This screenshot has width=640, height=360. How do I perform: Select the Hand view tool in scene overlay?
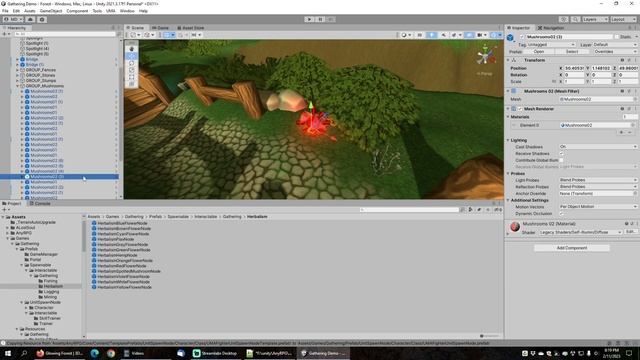point(131,49)
